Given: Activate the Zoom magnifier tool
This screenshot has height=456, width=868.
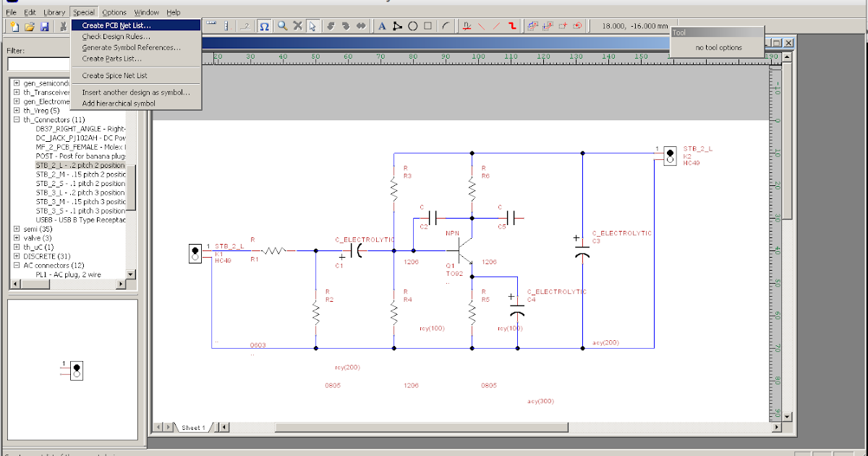Looking at the screenshot, I should [x=282, y=26].
